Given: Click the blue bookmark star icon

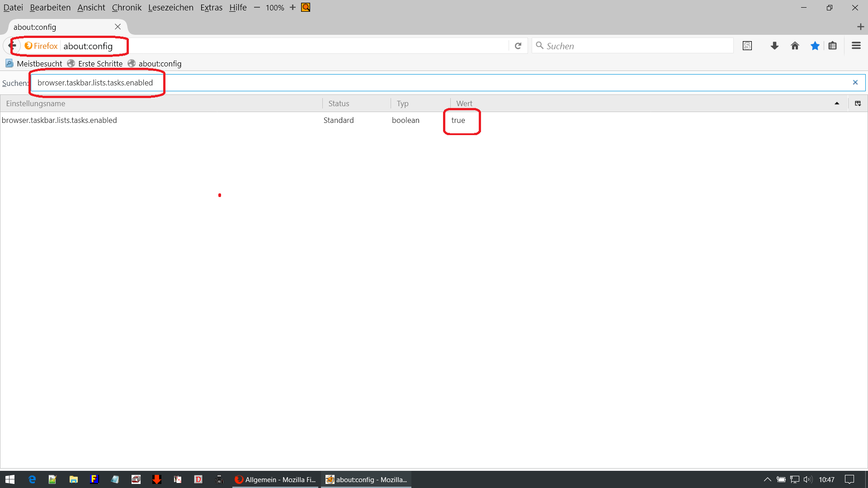Looking at the screenshot, I should (x=815, y=46).
